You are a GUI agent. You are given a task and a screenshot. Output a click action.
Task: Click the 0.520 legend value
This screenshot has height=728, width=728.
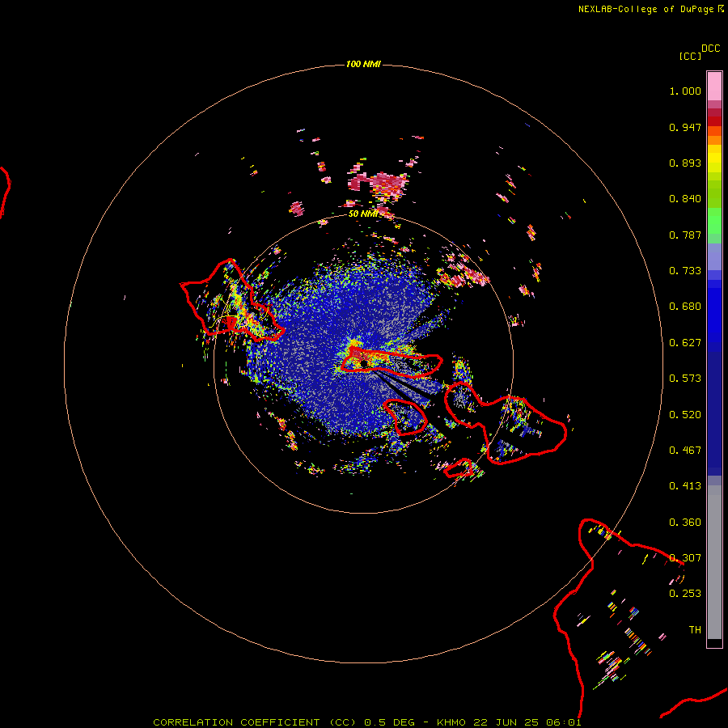coord(685,415)
